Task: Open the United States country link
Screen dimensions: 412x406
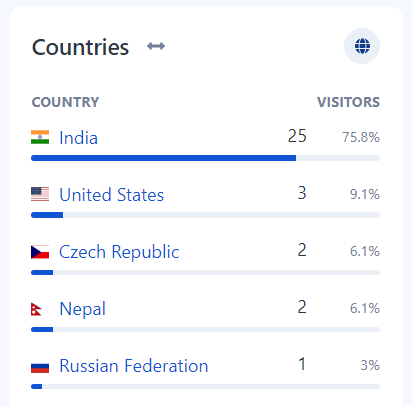Action: coord(112,195)
